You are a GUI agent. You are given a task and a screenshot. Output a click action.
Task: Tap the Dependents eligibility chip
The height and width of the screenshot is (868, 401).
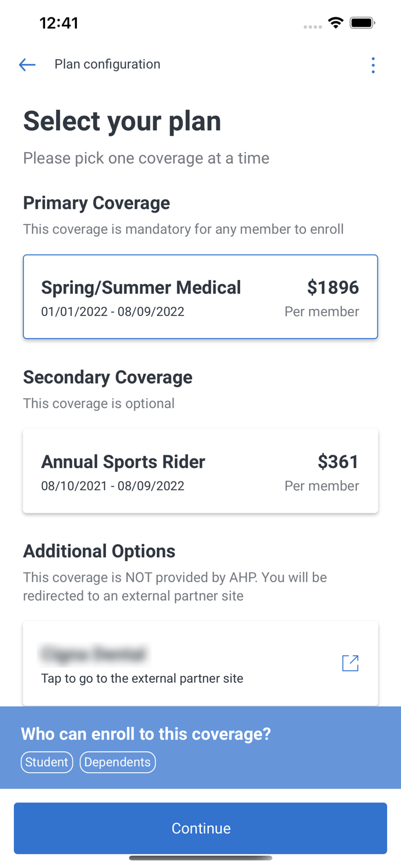point(117,762)
